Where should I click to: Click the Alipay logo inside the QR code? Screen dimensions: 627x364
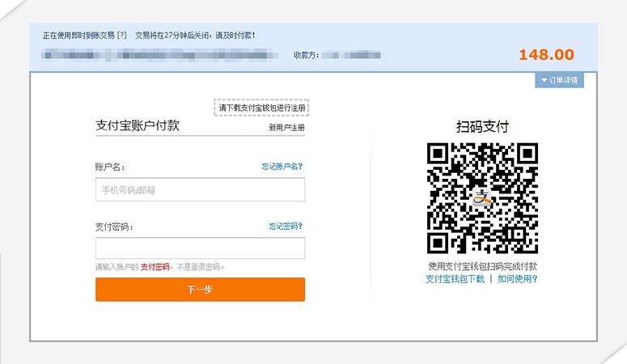click(x=482, y=197)
